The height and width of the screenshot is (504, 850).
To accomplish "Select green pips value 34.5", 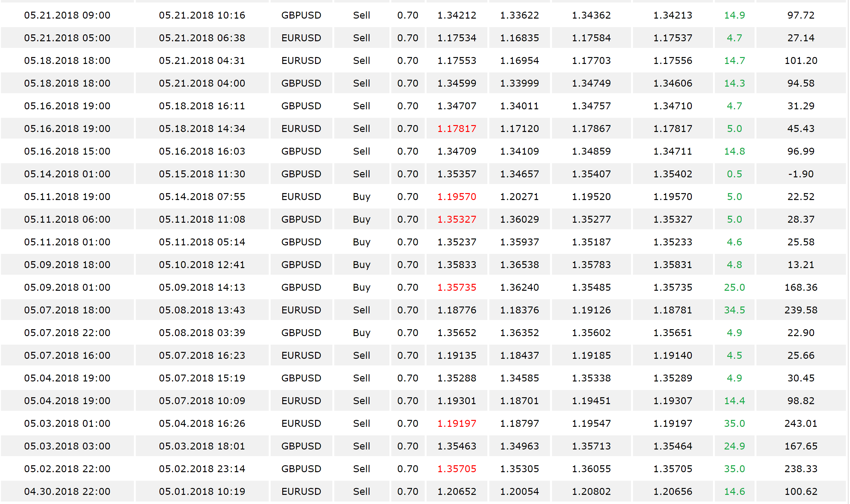I will click(735, 310).
